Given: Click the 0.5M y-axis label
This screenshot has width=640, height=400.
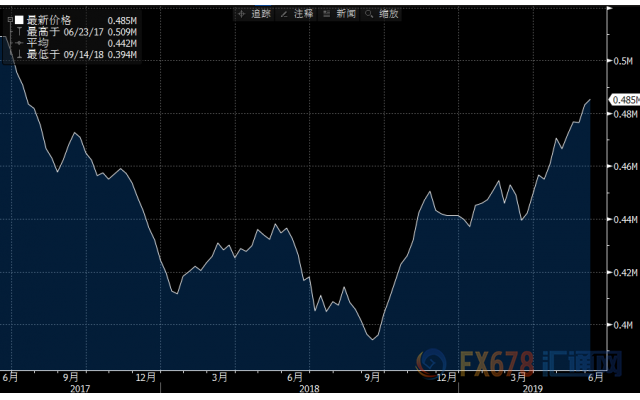Looking at the screenshot, I should [x=623, y=61].
